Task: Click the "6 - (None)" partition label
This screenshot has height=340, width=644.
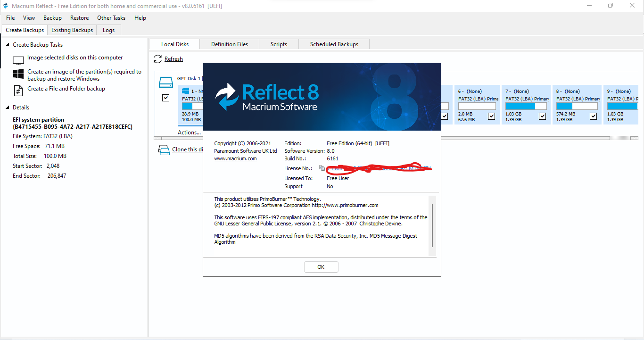Action: click(x=470, y=91)
